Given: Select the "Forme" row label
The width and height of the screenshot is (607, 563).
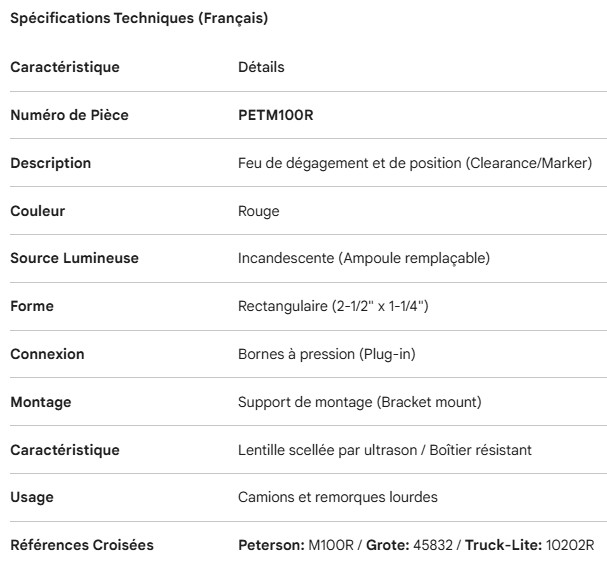Looking at the screenshot, I should coord(32,306).
